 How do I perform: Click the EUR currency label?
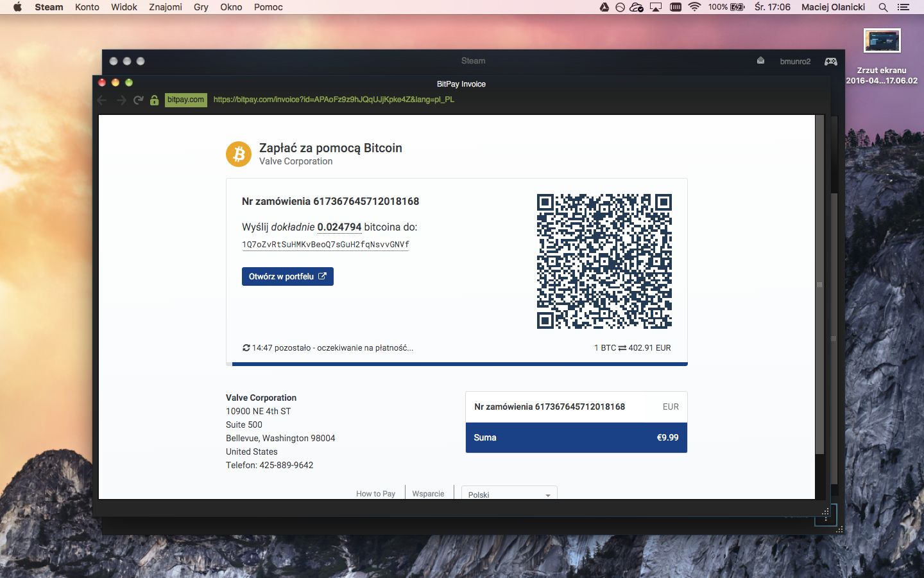[x=671, y=407]
